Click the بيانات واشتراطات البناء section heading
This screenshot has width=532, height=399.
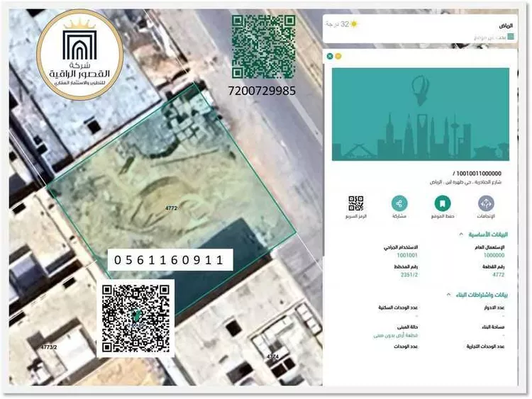482,295
